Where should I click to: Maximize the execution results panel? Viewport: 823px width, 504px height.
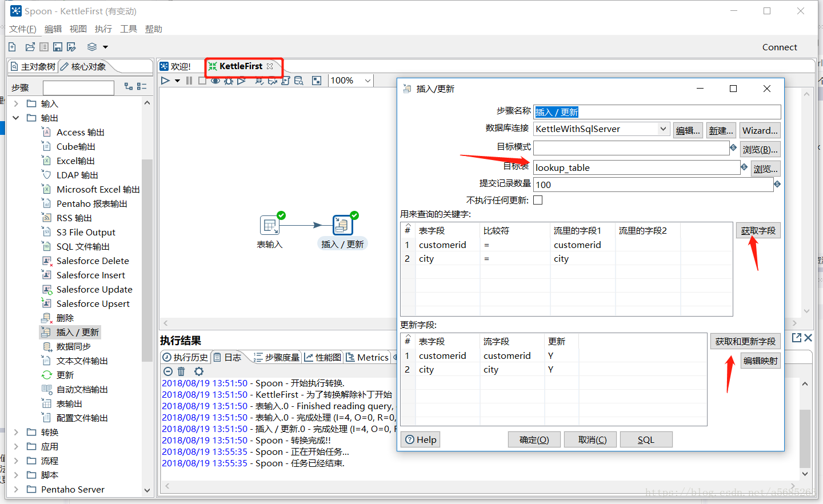797,338
